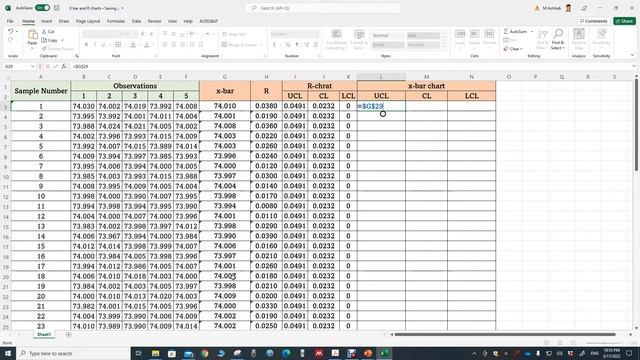Click the formula bar text =$G$29
Image resolution: width=640 pixels, height=360 pixels.
pos(81,66)
